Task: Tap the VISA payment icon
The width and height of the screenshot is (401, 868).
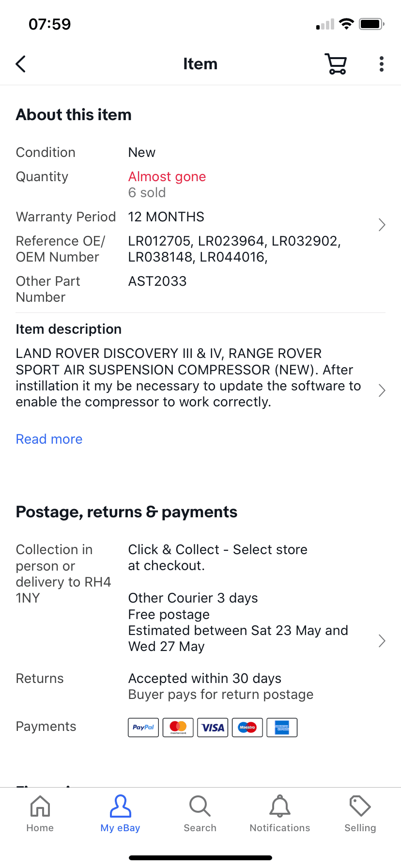Action: [x=213, y=728]
